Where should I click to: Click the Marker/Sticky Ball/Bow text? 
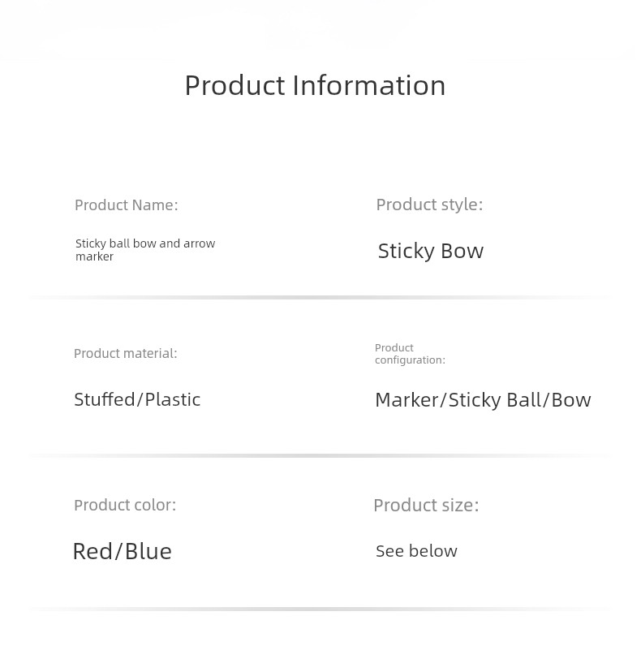click(483, 400)
